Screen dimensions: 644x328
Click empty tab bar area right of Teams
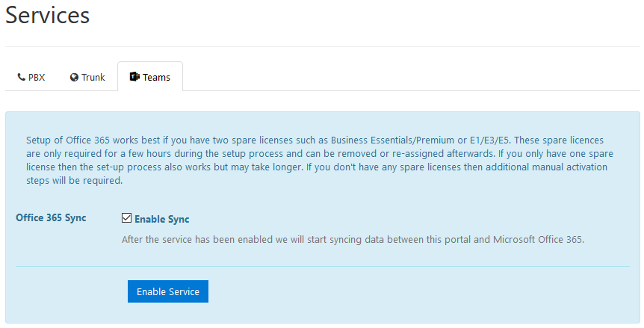pos(411,77)
